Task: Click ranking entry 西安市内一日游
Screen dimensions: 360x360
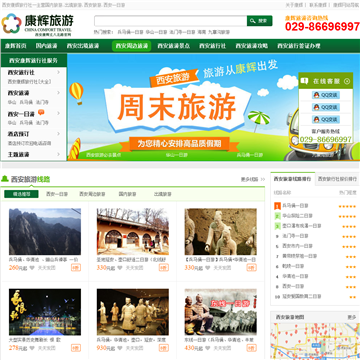Action: point(297,246)
